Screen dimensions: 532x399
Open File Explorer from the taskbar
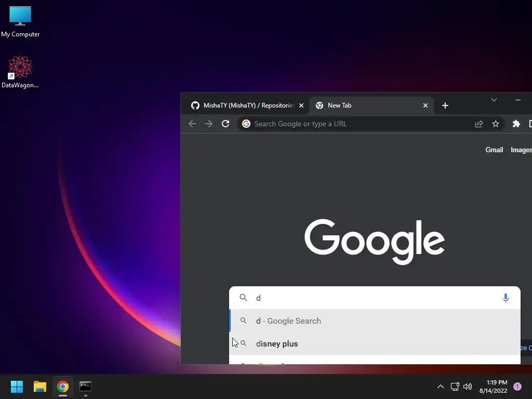(x=39, y=387)
